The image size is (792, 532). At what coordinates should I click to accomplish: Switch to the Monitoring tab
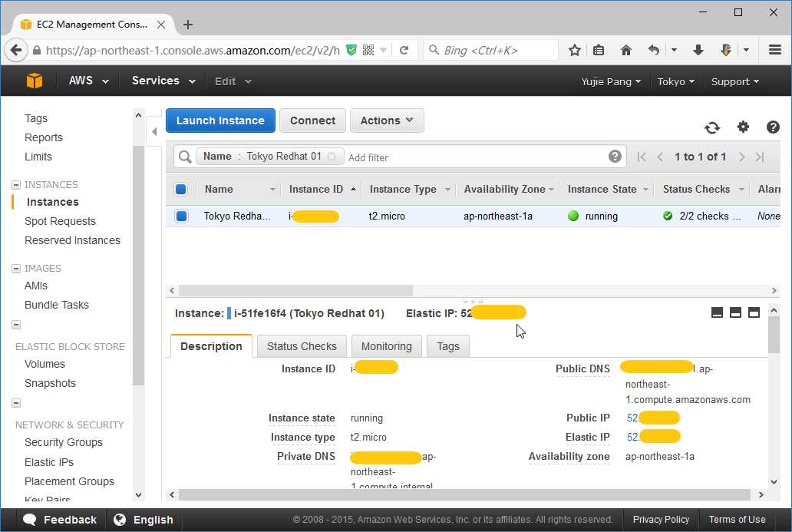click(x=386, y=346)
